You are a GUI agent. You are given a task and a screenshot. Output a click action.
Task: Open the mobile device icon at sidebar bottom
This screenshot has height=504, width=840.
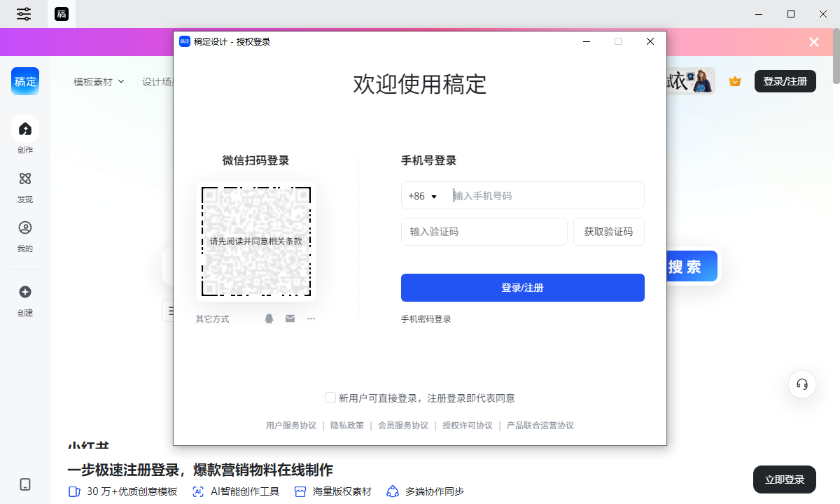point(25,484)
